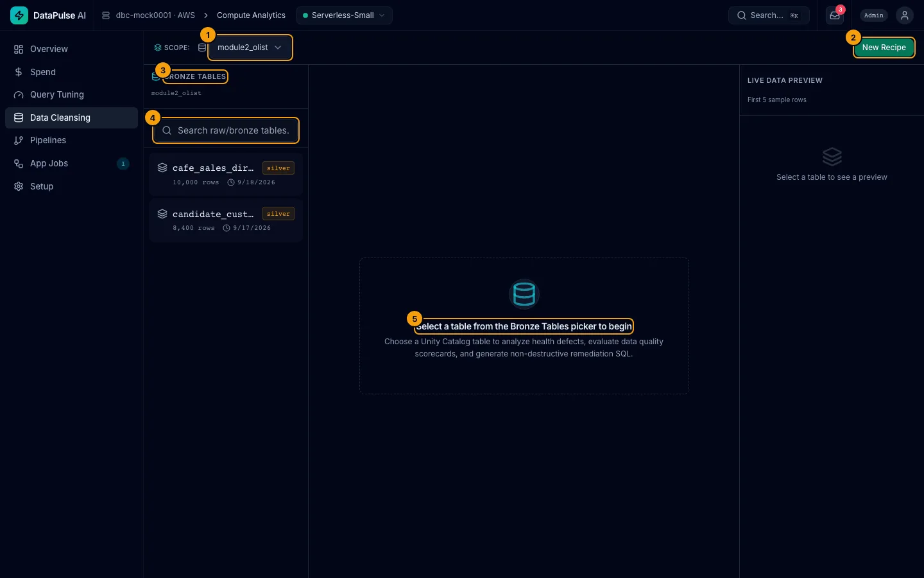Open the Serverless-Small compute dropdown
Screen dimensions: 924x578
[x=344, y=15]
